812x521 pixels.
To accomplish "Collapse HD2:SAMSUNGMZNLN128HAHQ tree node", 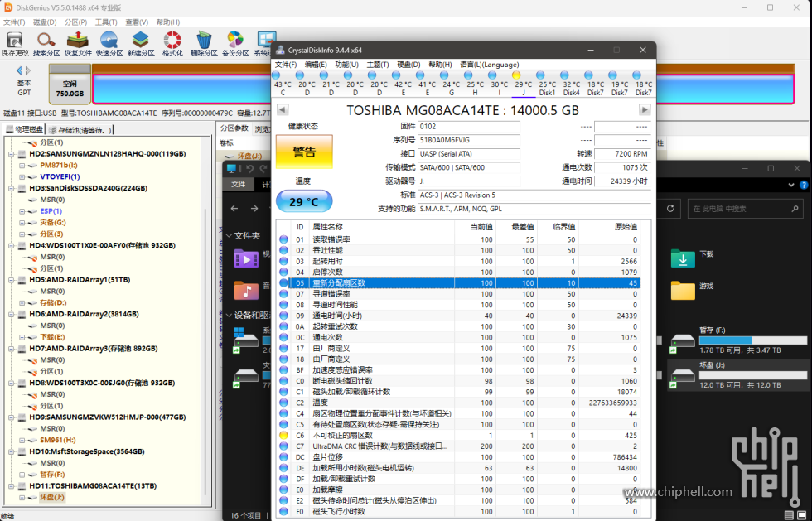I will [x=11, y=154].
